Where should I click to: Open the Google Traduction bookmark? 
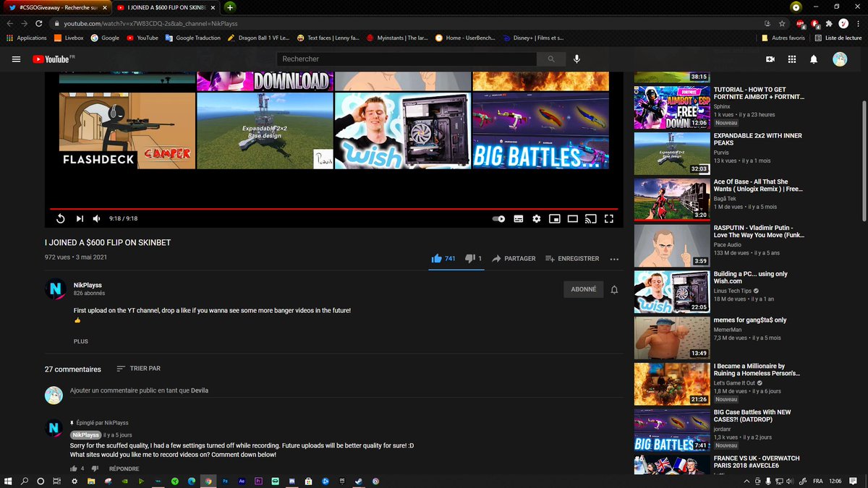[x=192, y=38]
